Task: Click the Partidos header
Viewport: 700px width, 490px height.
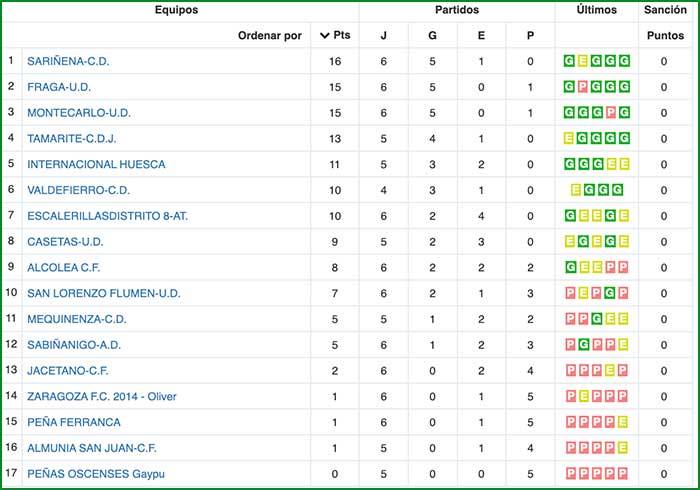Action: click(456, 10)
